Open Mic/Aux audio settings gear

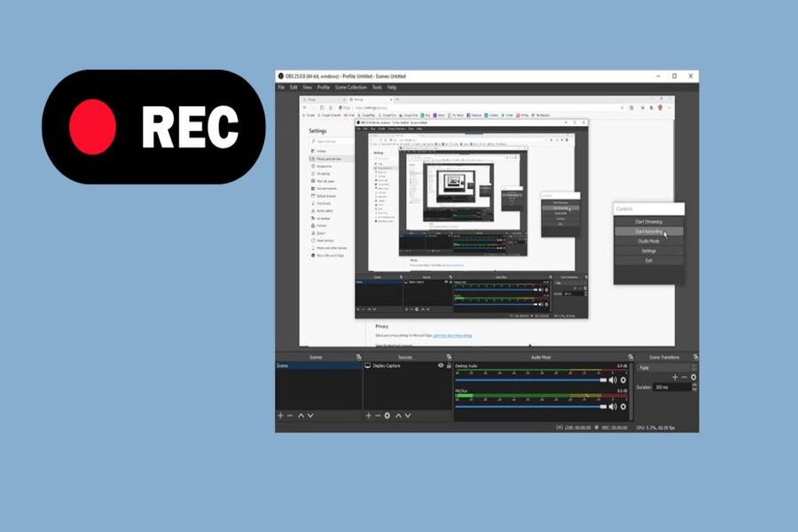(623, 405)
